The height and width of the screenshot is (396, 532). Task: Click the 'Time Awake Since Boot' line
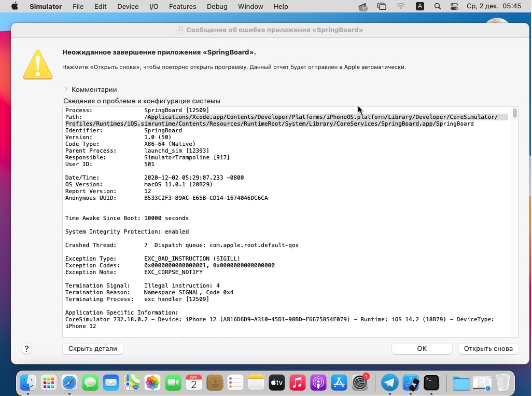[x=127, y=218]
